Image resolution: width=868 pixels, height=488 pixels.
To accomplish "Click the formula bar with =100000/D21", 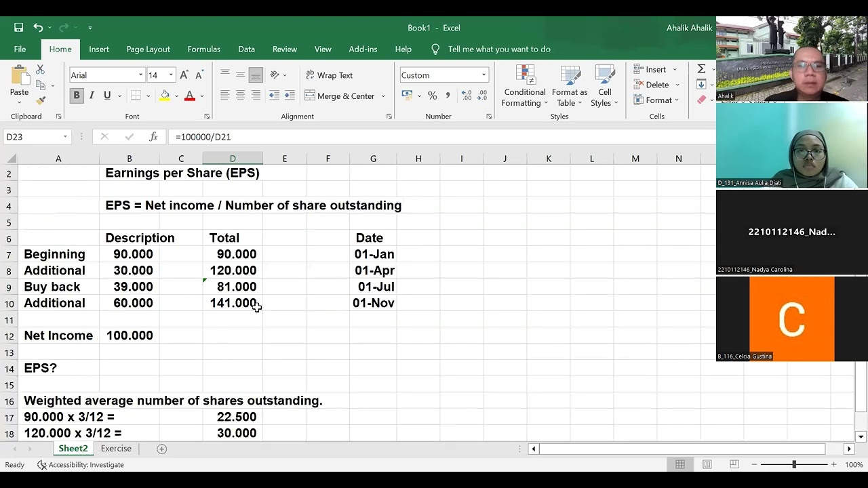I will 441,137.
